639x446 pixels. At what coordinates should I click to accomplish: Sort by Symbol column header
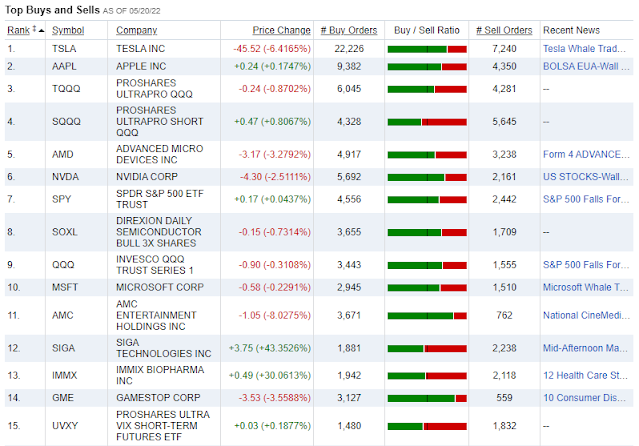coord(68,30)
